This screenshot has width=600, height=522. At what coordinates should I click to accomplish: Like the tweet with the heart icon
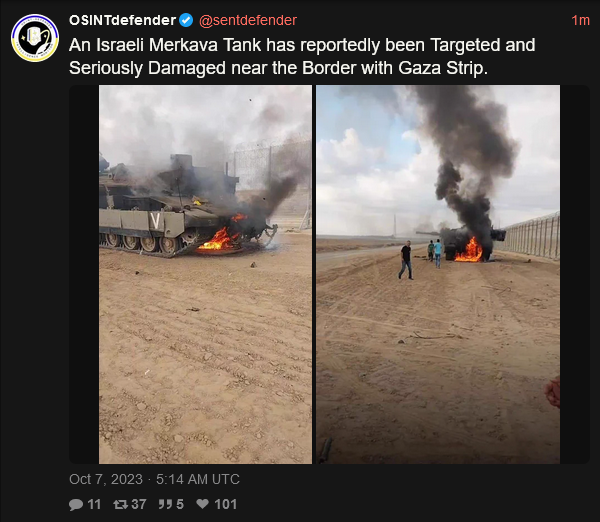pos(202,504)
